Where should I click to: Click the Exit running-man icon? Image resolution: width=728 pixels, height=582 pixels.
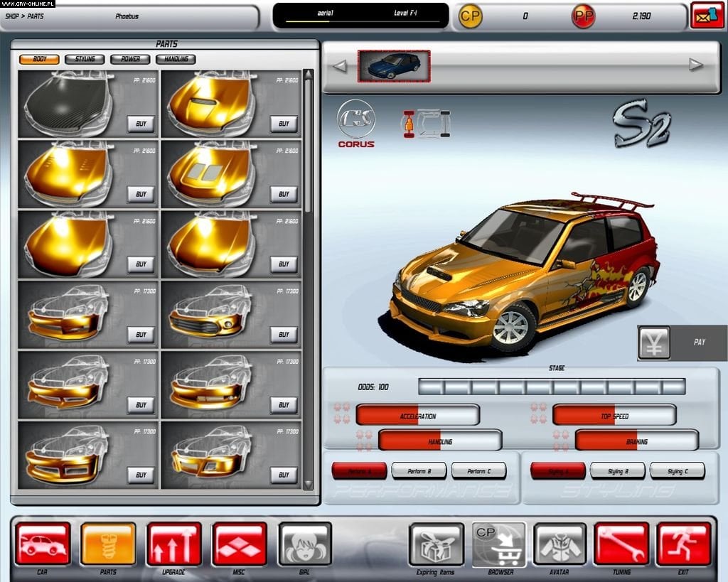tap(684, 544)
